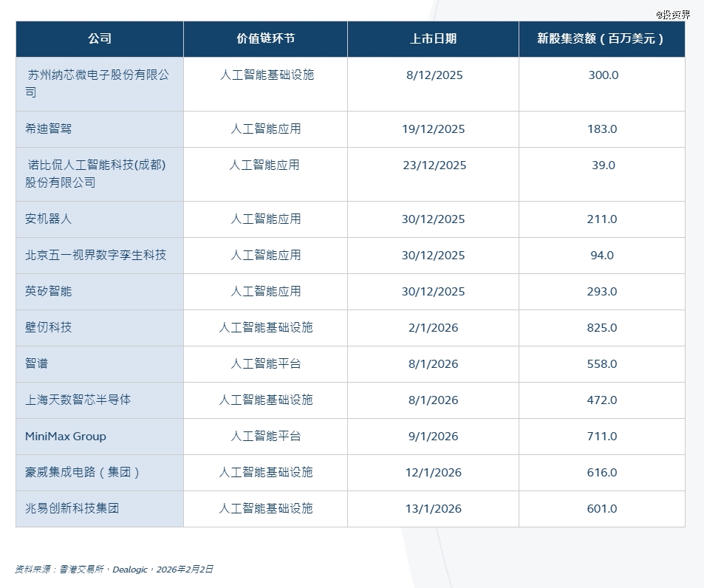Image resolution: width=704 pixels, height=588 pixels.
Task: Click the 豪威集成电路（集团）cell
Action: coord(83,473)
